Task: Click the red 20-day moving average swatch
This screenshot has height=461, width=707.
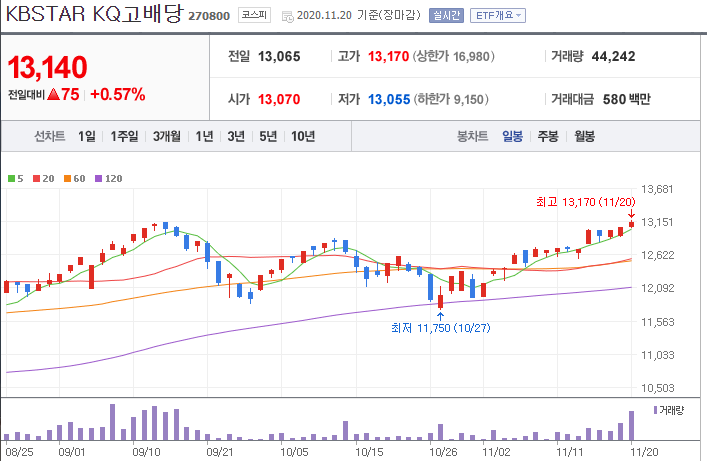Action: (x=37, y=179)
